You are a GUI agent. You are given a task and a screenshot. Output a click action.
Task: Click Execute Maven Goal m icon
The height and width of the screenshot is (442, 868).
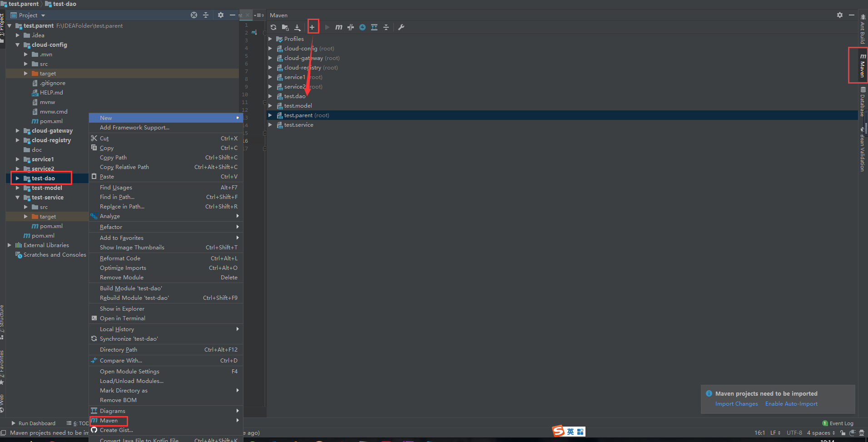point(339,27)
